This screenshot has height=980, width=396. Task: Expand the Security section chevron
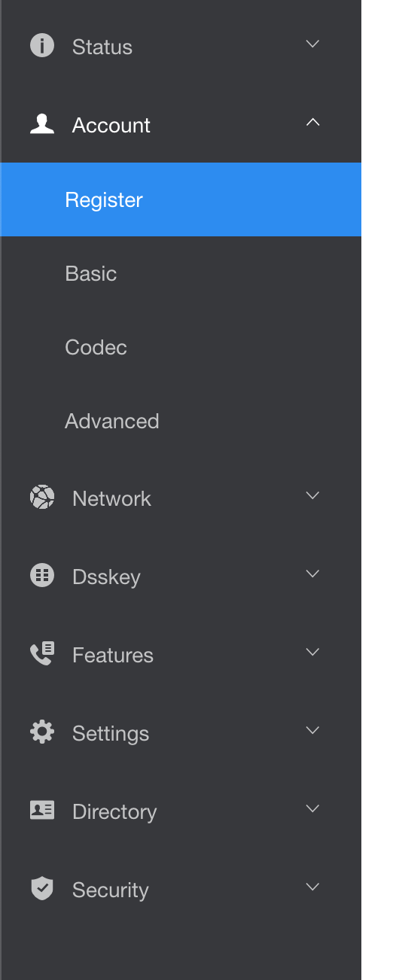(313, 887)
